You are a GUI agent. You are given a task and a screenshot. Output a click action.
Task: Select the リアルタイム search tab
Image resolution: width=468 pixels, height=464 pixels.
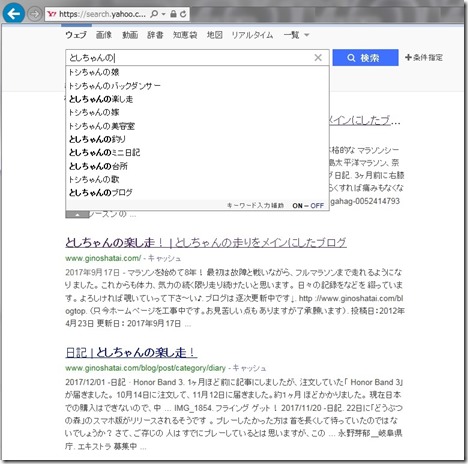click(252, 35)
